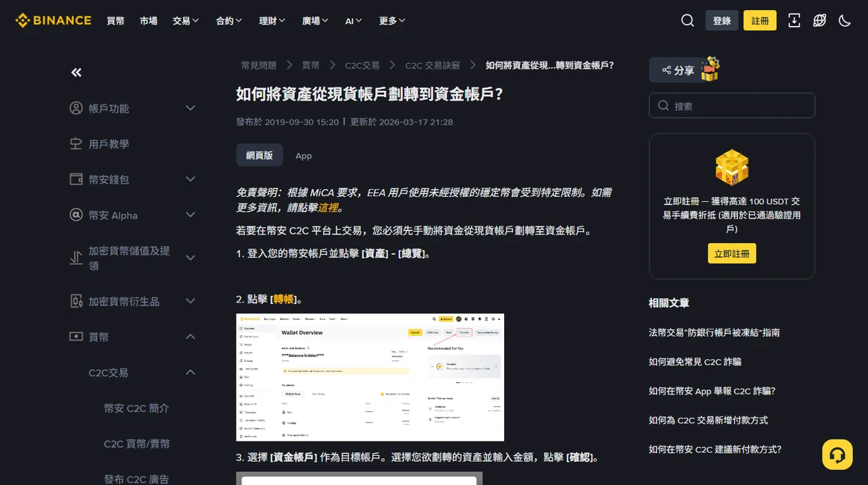This screenshot has height=485, width=868.
Task: Click the 用戶教學 signpost icon
Action: click(76, 143)
